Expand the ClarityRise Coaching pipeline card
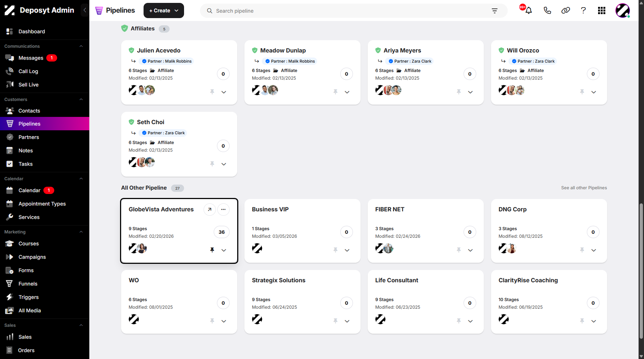The image size is (644, 359). click(x=594, y=321)
